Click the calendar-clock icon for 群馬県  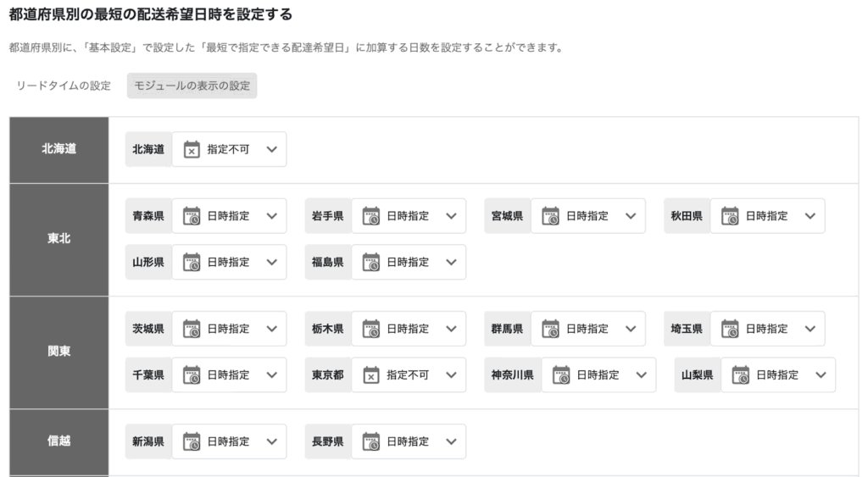pyautogui.click(x=551, y=329)
